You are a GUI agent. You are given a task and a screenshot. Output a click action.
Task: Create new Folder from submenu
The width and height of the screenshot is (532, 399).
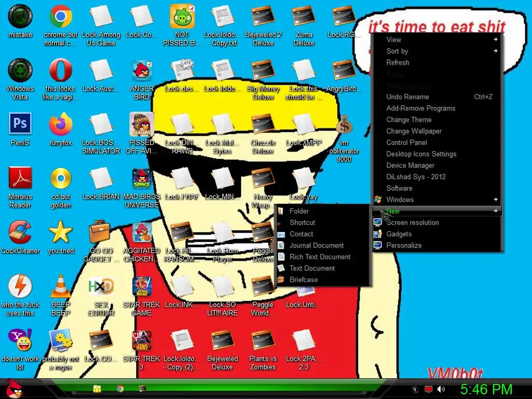[x=322, y=211]
